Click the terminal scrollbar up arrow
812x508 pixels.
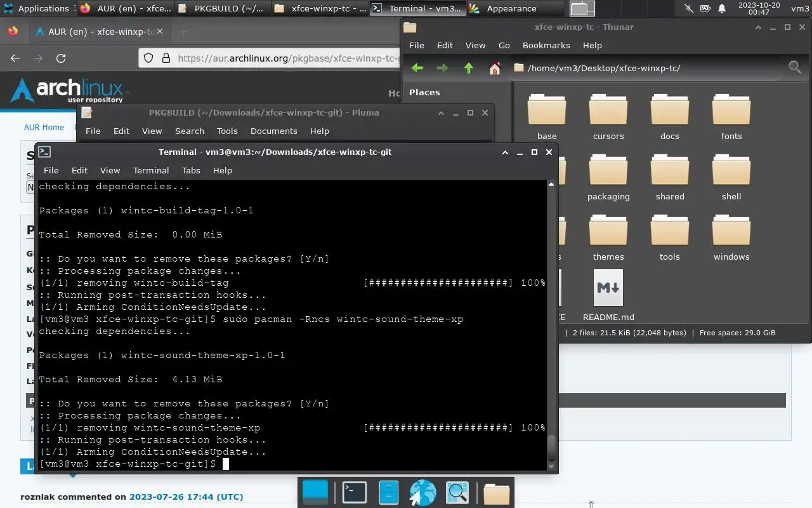pos(551,184)
